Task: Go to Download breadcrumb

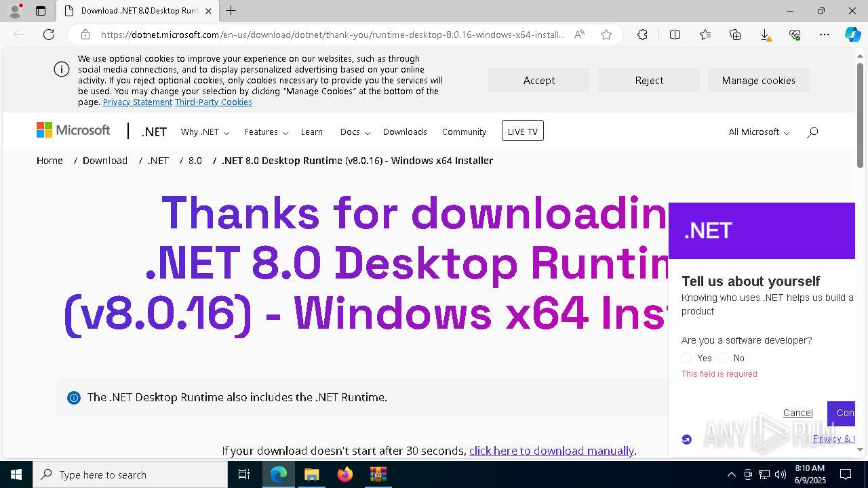Action: click(x=105, y=161)
